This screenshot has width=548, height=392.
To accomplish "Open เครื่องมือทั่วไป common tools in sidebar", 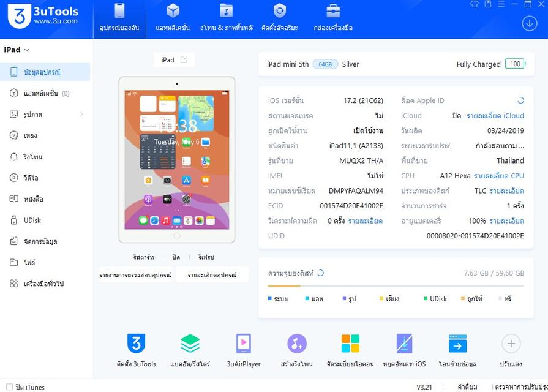I will tap(45, 284).
